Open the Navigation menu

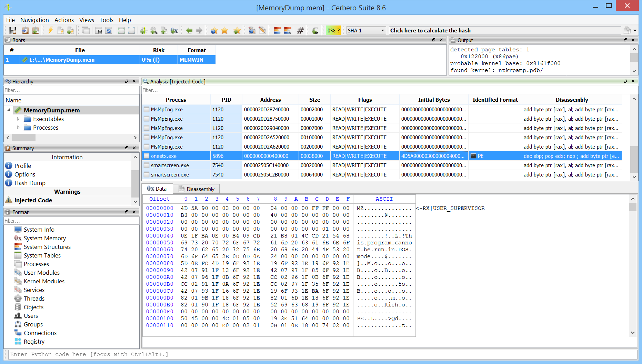click(34, 20)
